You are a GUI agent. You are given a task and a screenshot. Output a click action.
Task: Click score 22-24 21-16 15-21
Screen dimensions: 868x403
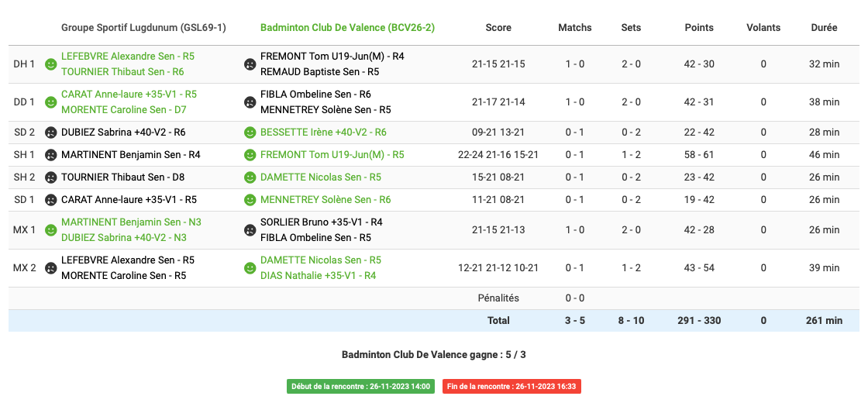point(498,155)
